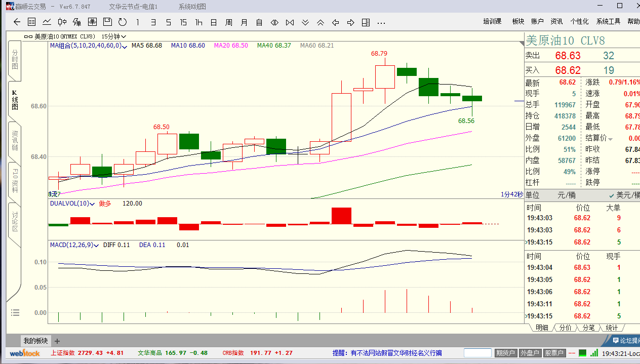Click the save floppy disk icon
This screenshot has height=364, width=640.
107,22
